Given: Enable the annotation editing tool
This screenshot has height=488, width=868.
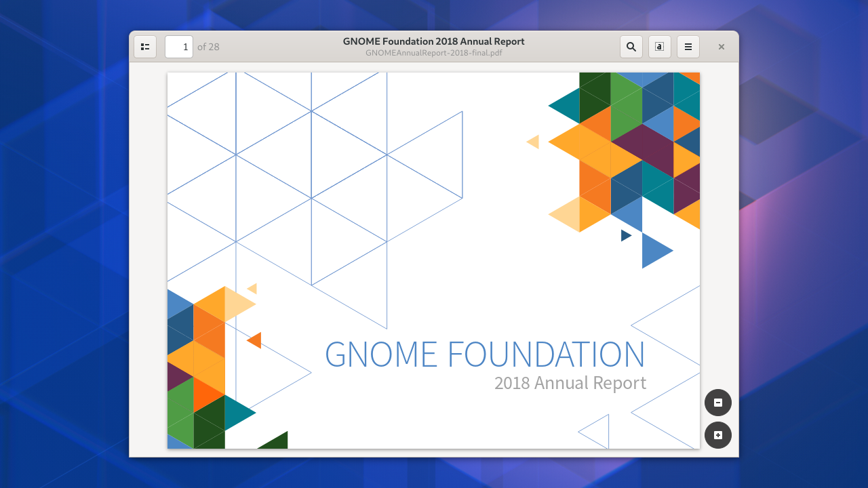Looking at the screenshot, I should click(660, 47).
